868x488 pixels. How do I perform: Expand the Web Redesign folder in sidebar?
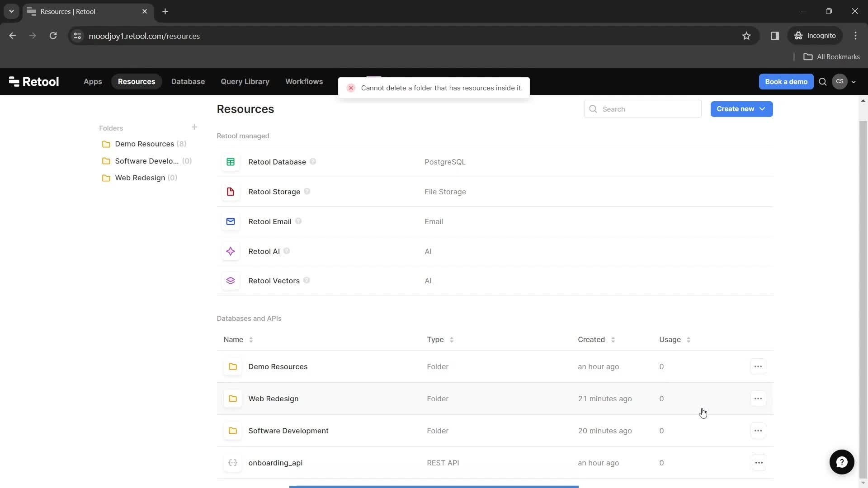click(140, 178)
